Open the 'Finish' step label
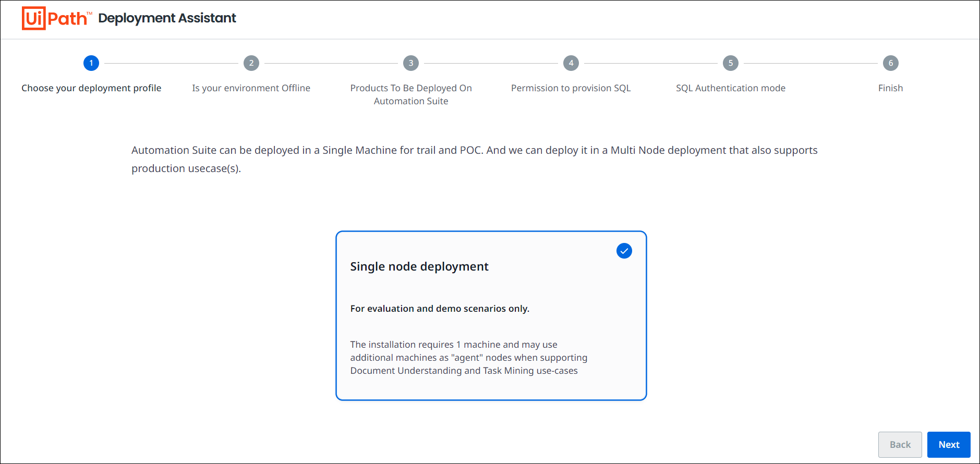The width and height of the screenshot is (980, 464). (891, 88)
